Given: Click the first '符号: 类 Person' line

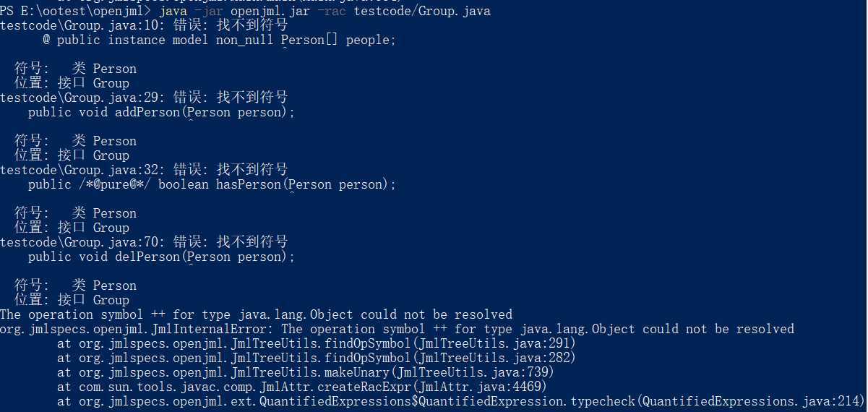Looking at the screenshot, I should tap(75, 69).
